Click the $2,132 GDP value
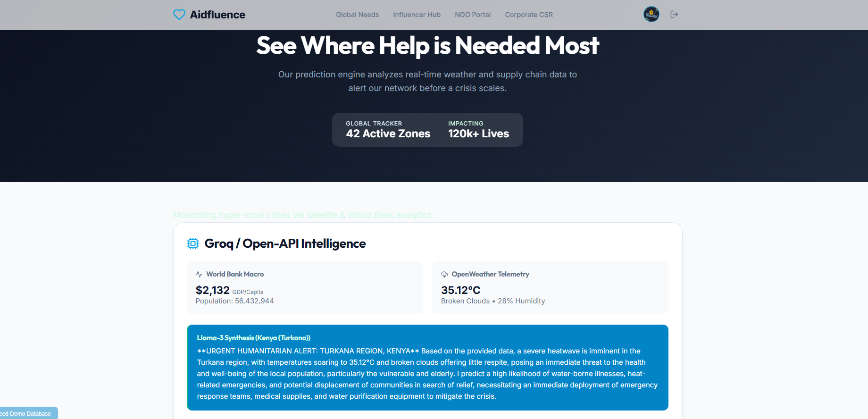Screen dimensions: 868x419 [213, 290]
